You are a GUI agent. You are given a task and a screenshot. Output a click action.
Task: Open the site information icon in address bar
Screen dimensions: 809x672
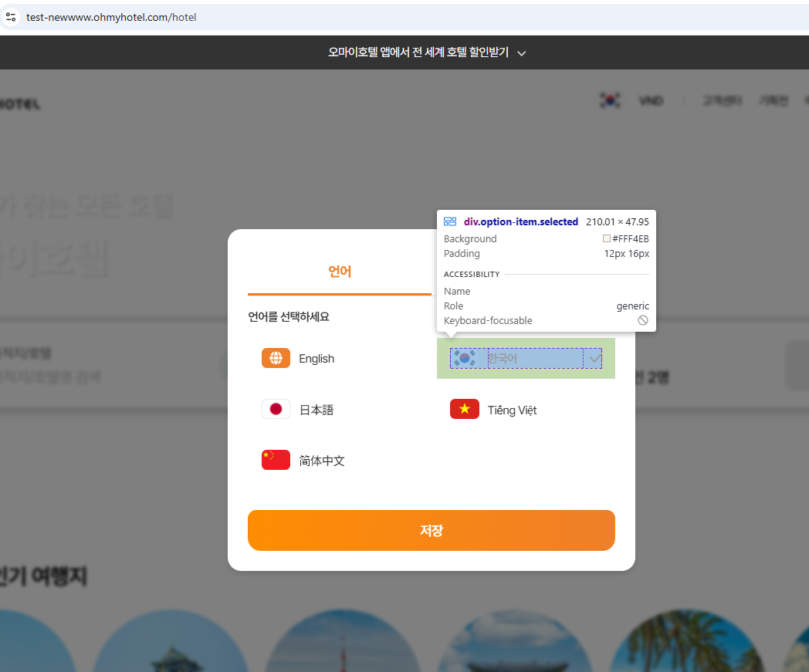(11, 17)
